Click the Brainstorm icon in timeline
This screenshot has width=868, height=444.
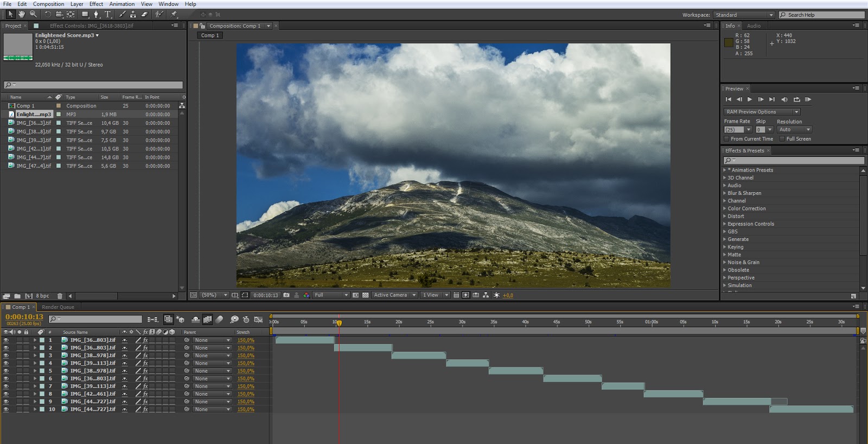click(x=234, y=320)
